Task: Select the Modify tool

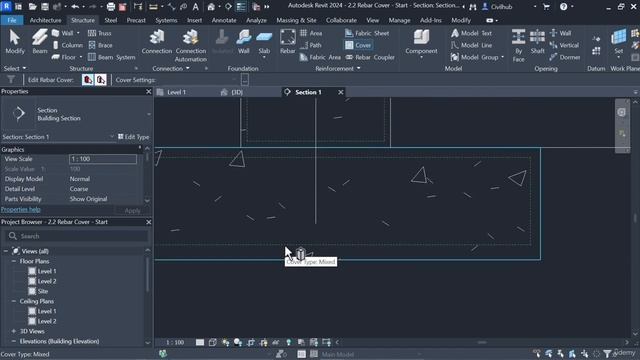Action: 15,42
